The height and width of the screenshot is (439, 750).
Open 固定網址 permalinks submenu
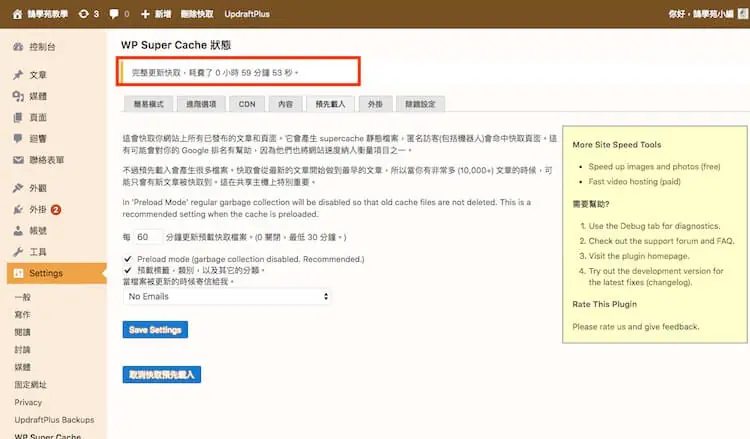coord(31,384)
